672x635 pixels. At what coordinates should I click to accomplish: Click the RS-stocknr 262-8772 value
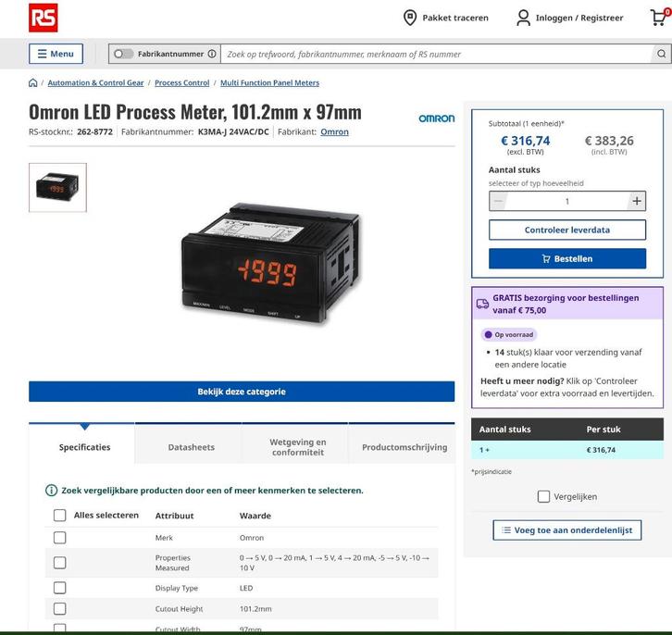pyautogui.click(x=94, y=132)
